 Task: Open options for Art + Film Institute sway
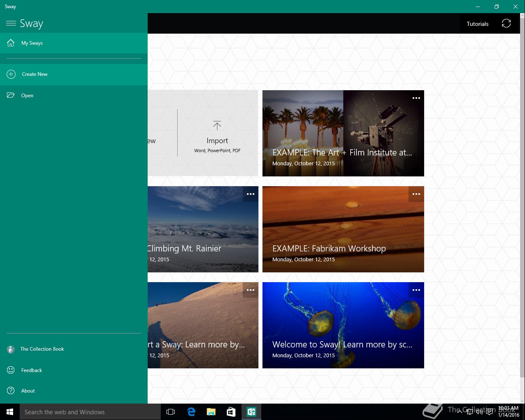(x=416, y=98)
